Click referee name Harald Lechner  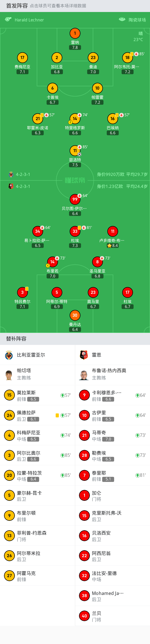(29, 20)
